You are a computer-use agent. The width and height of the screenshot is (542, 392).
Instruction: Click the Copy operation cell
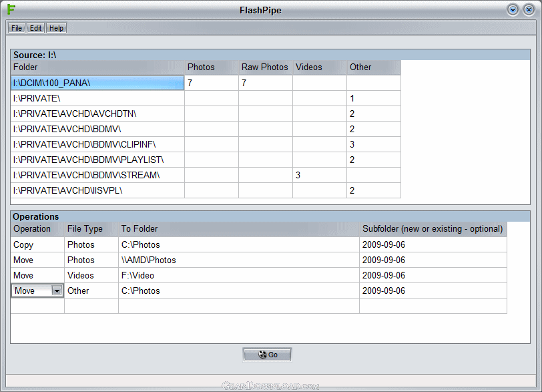pyautogui.click(x=37, y=244)
